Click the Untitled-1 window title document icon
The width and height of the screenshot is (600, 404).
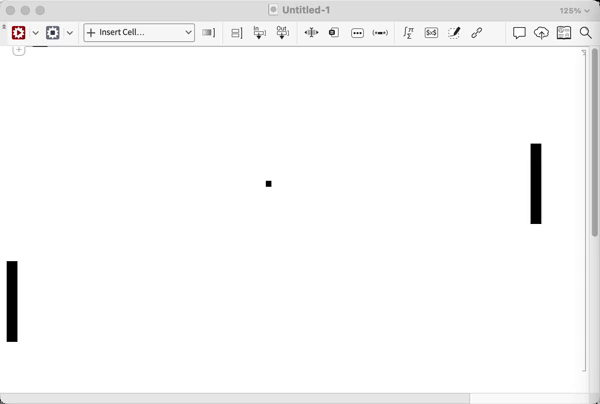(x=273, y=10)
